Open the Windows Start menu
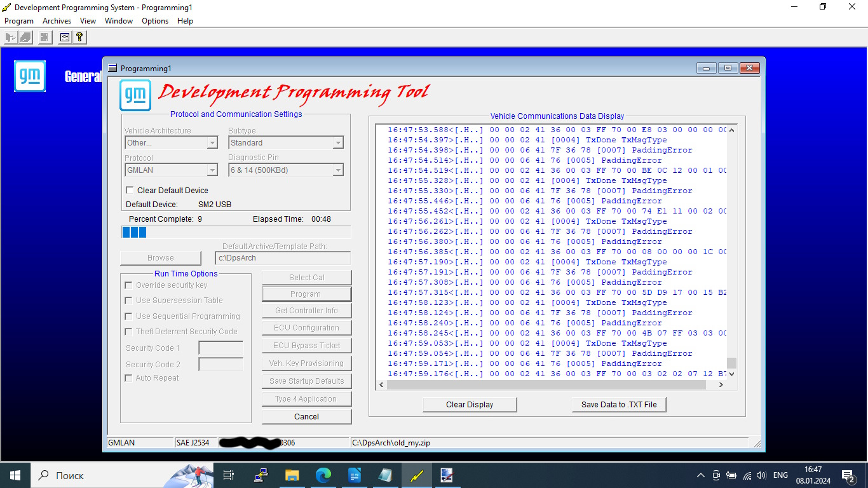This screenshot has height=488, width=868. 15,475
